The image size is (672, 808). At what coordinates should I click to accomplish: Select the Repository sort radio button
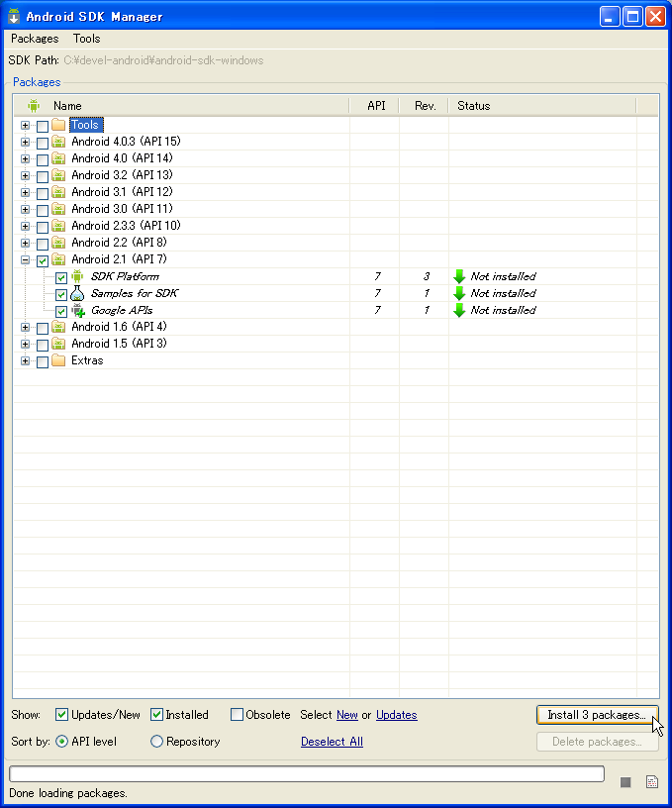tap(156, 742)
